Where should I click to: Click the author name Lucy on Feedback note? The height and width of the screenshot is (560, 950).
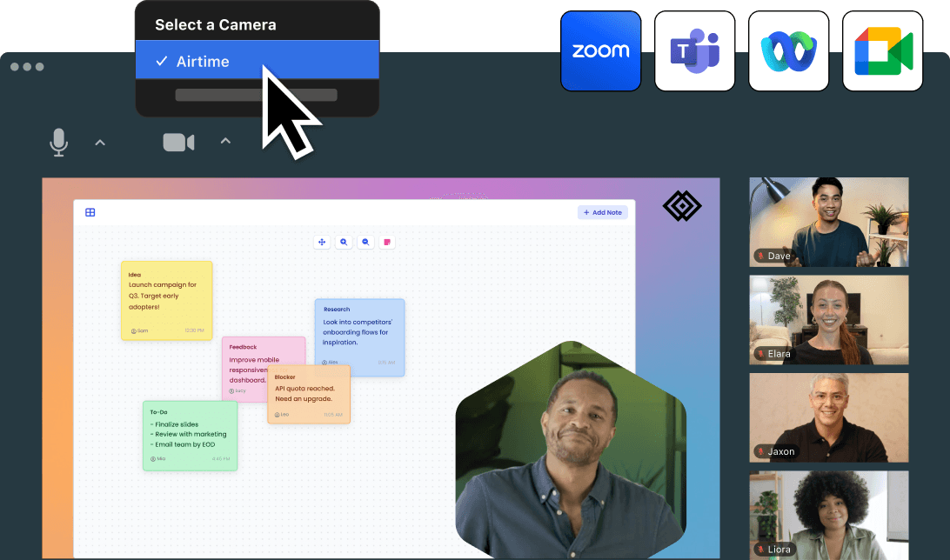[240, 391]
